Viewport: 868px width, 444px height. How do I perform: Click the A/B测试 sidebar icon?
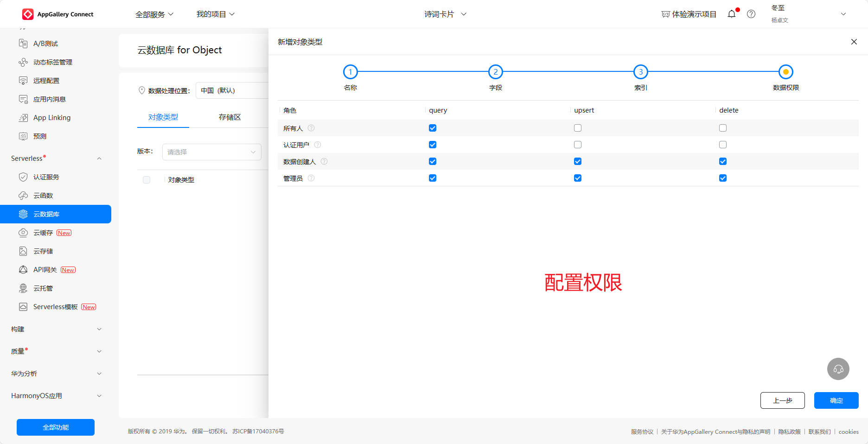23,44
